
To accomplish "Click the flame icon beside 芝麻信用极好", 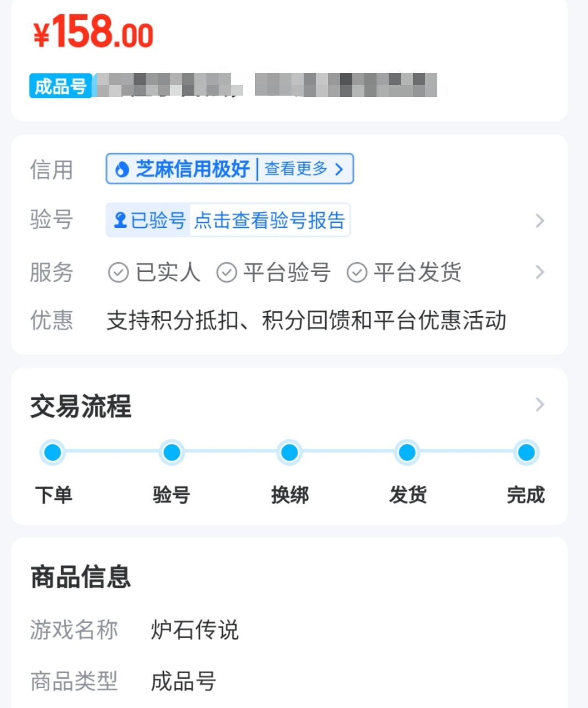I will coord(121,169).
